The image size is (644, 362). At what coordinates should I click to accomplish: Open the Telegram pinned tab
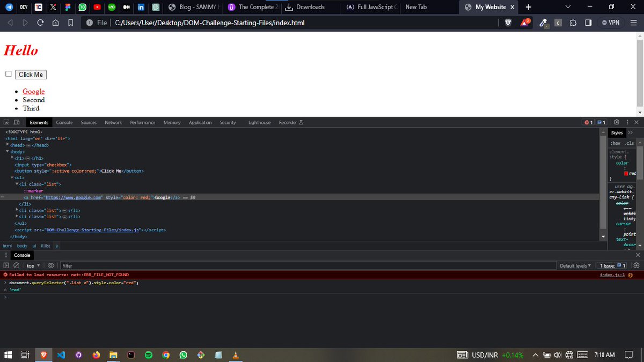tap(10, 7)
